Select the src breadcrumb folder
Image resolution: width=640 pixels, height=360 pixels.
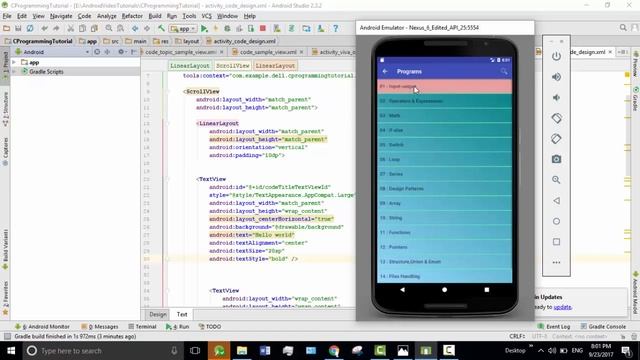click(x=111, y=41)
